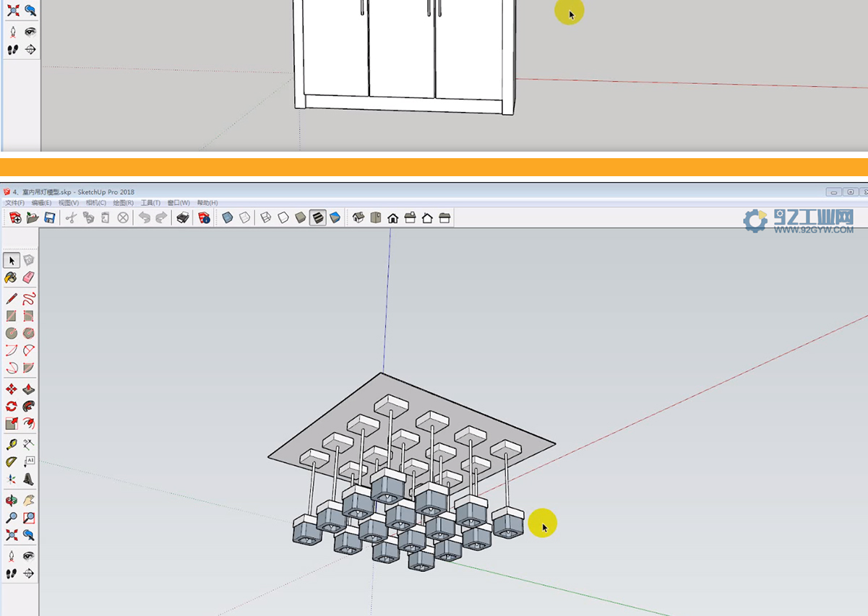This screenshot has width=868, height=616.
Task: Select the Text label tool
Action: point(29,462)
